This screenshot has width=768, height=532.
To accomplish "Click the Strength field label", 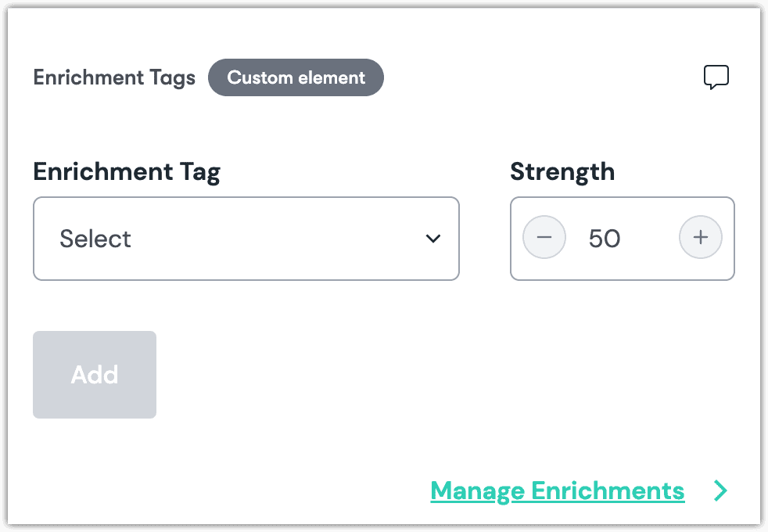I will pyautogui.click(x=562, y=171).
